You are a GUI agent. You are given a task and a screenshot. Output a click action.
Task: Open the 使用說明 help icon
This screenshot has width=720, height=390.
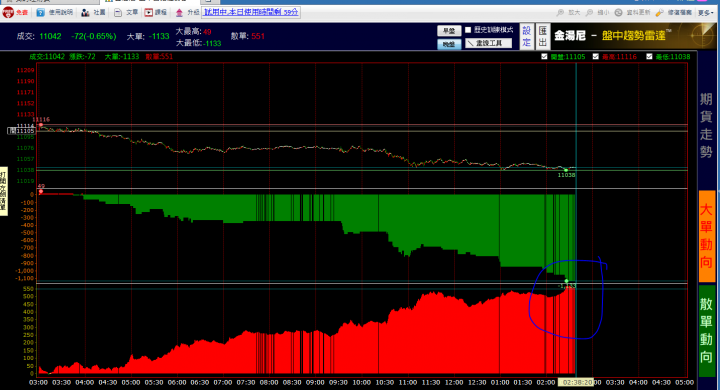[40, 12]
